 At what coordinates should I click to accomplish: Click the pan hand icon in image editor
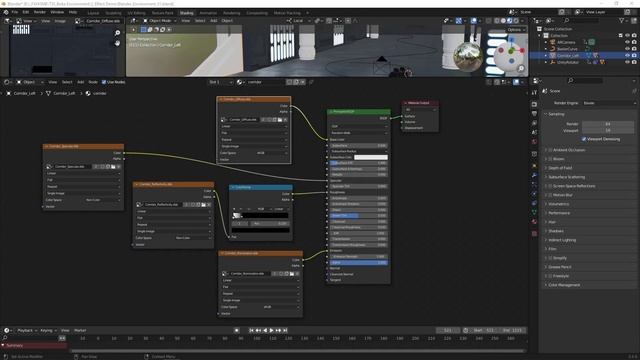tap(118, 43)
